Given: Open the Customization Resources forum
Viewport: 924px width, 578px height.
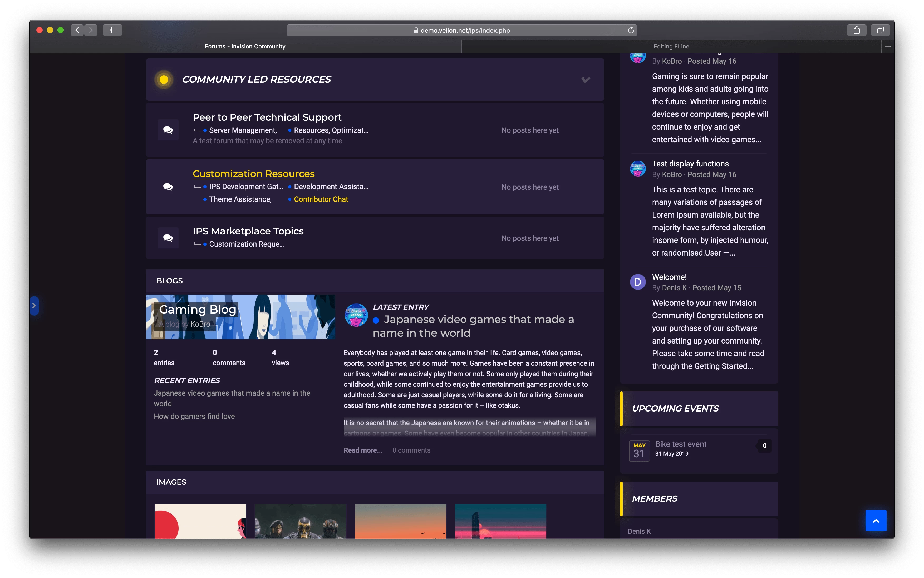Looking at the screenshot, I should click(x=254, y=174).
